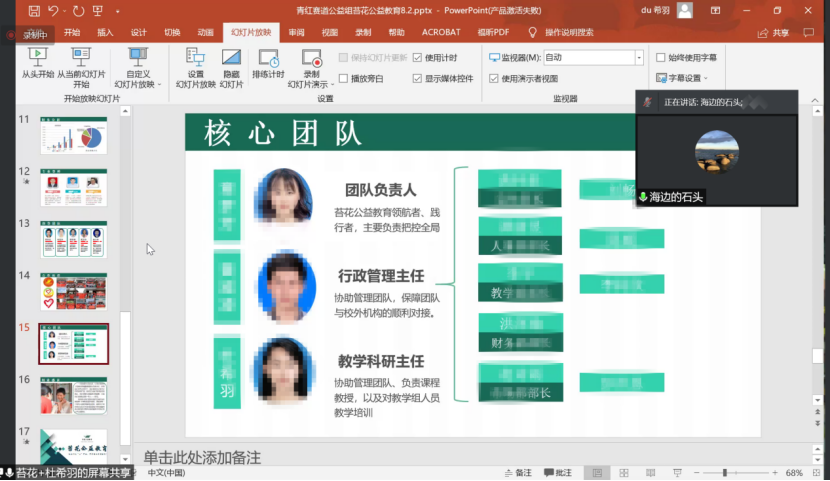Viewport: 830px width, 481px height.
Task: Enable 始终使用字幕 checkbox
Action: 661,58
